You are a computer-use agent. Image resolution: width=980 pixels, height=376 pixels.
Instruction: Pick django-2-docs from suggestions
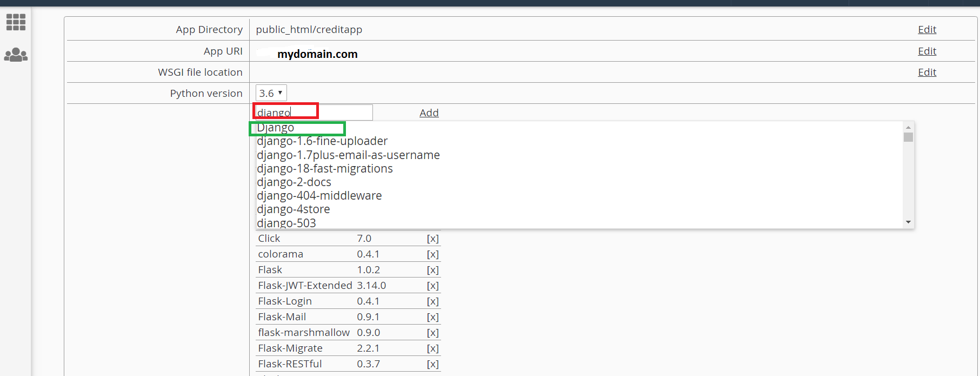(294, 182)
